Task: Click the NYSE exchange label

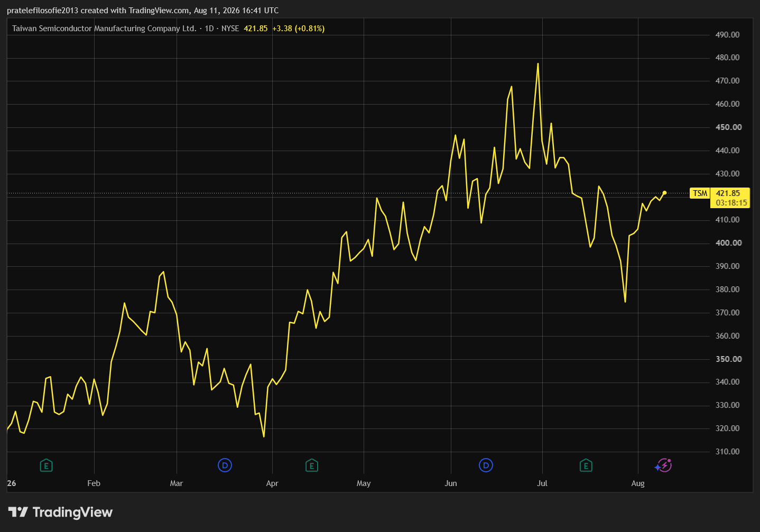Action: tap(230, 29)
